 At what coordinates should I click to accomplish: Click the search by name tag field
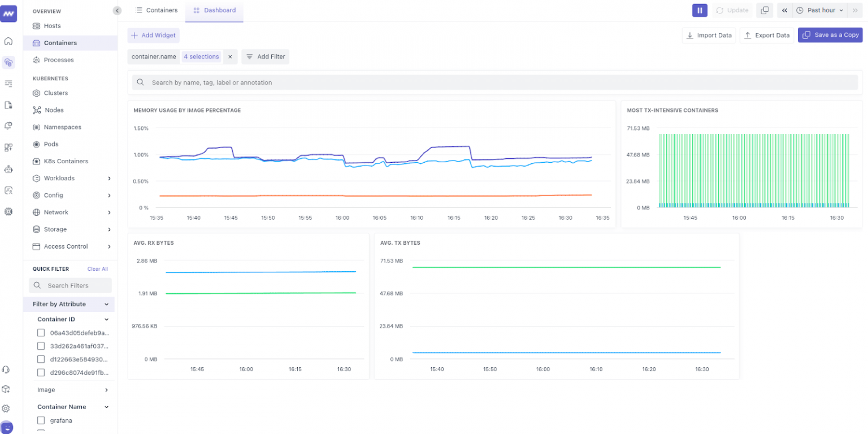click(x=396, y=82)
